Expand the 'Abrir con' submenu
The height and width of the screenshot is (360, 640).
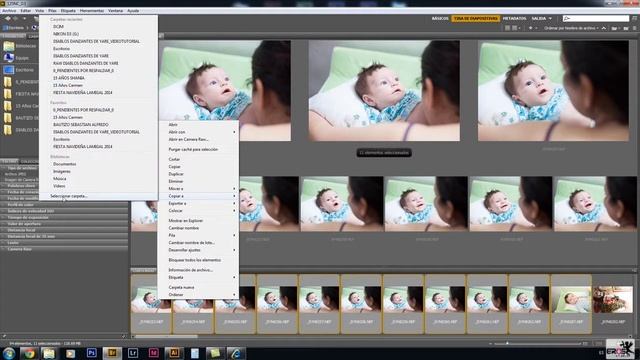tap(199, 132)
